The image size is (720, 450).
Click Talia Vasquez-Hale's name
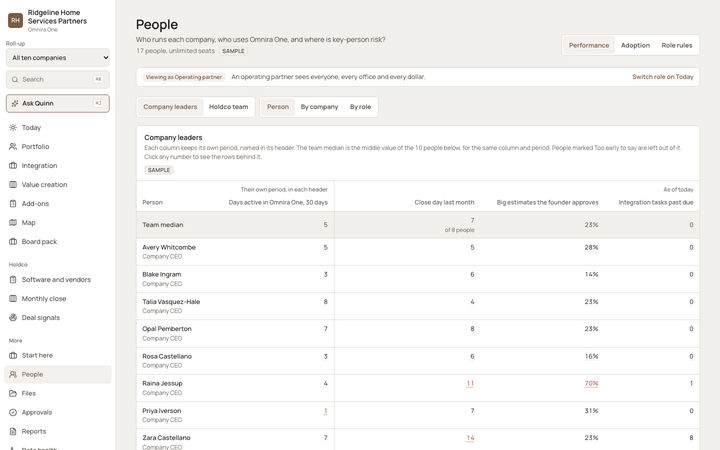pyautogui.click(x=171, y=302)
